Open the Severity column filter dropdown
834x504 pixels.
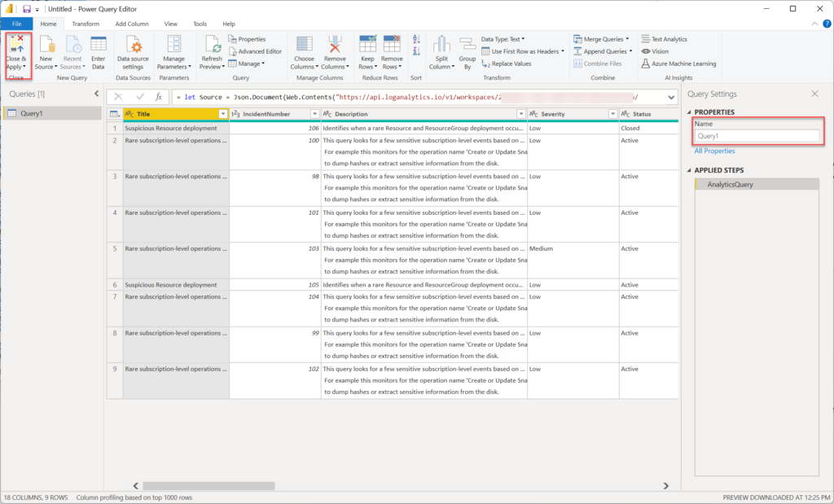tap(612, 114)
